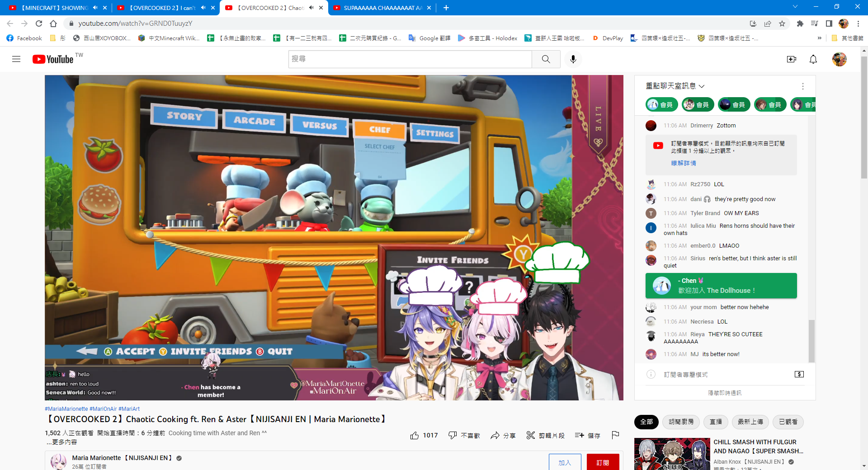Select the 已觀看 filter chip
Viewport: 868px width, 470px height.
point(788,422)
